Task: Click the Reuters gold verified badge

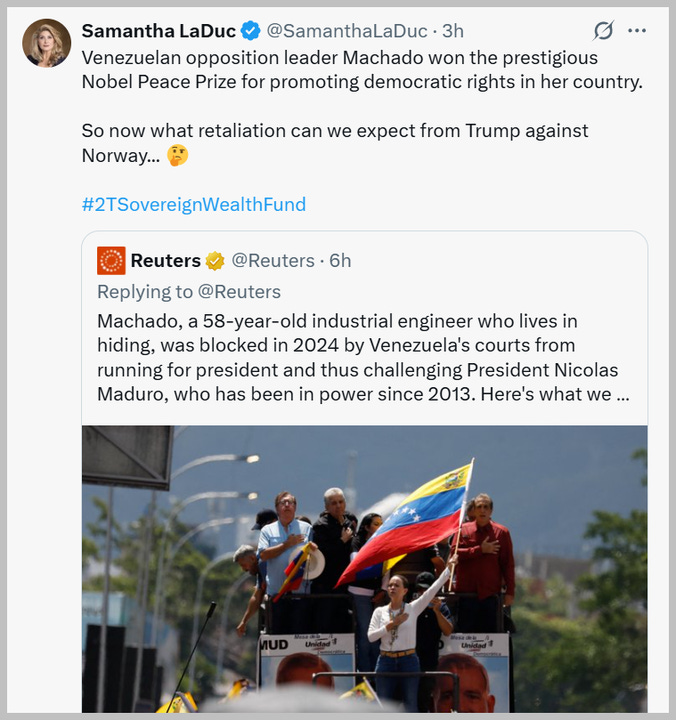Action: click(x=214, y=261)
